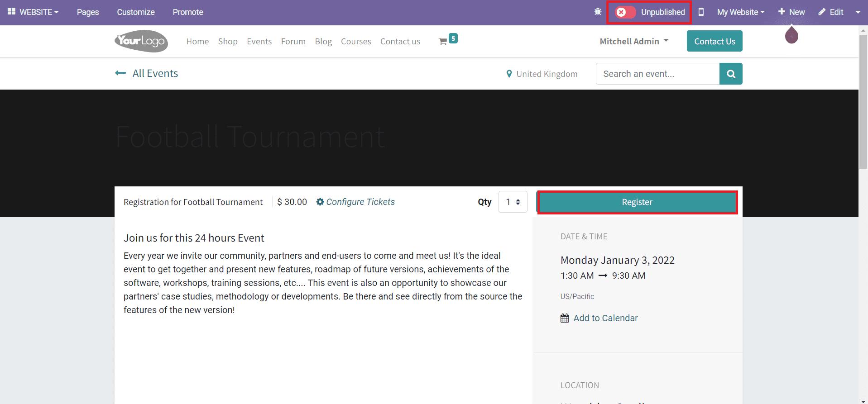The height and width of the screenshot is (404, 868).
Task: Click the Add to Calendar icon
Action: point(565,318)
